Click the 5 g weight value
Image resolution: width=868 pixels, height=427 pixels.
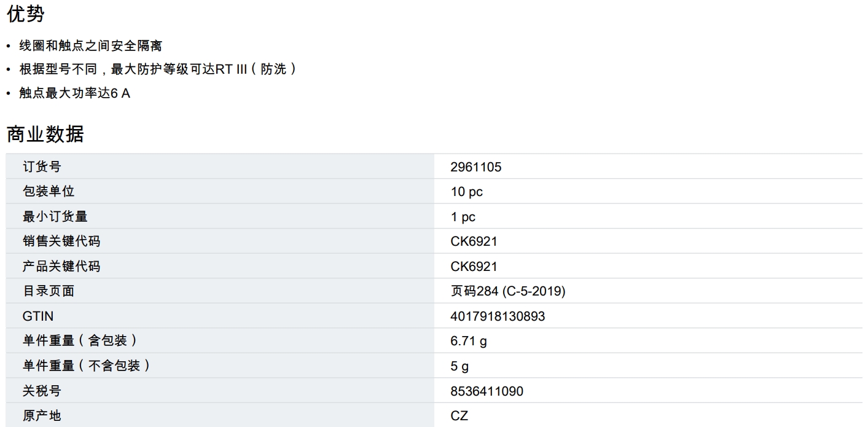point(459,366)
